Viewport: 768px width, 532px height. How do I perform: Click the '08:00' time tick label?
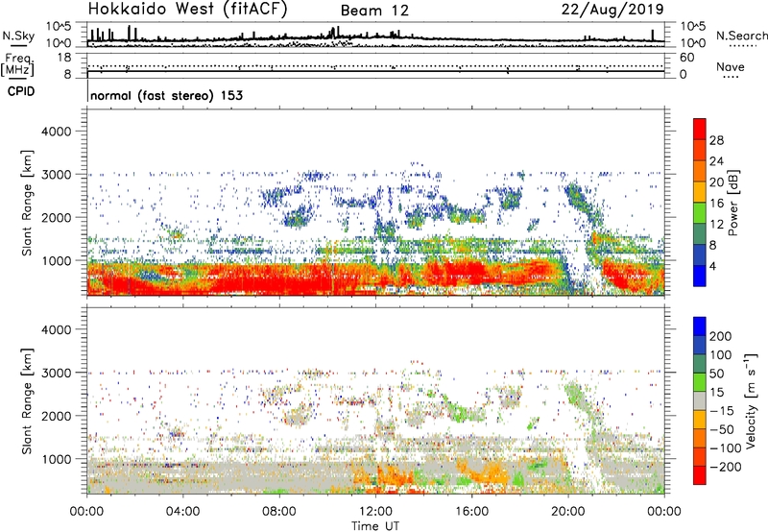click(279, 512)
